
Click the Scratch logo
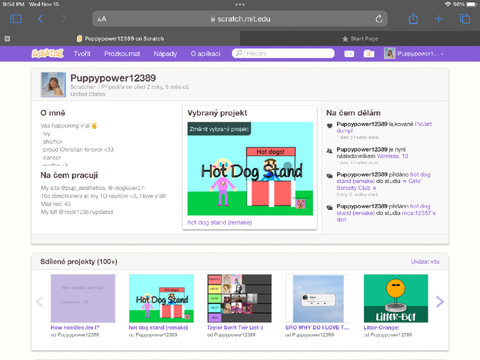pyautogui.click(x=48, y=53)
